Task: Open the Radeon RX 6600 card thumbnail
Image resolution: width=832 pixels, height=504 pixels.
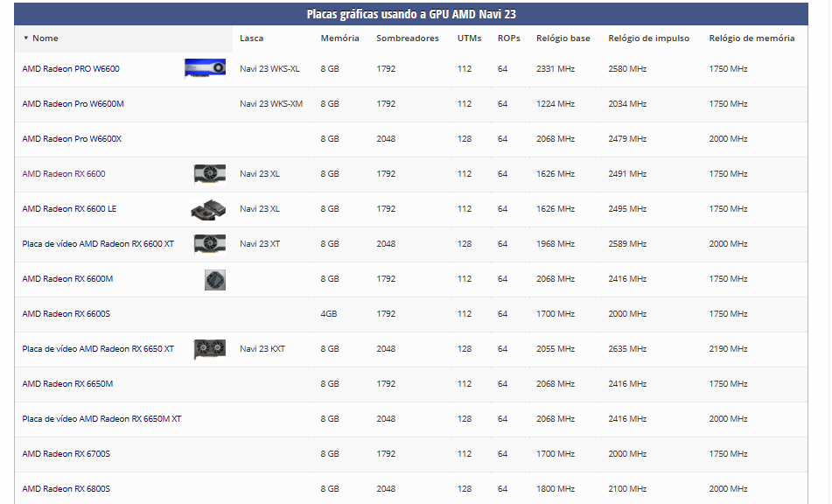Action: 210,173
